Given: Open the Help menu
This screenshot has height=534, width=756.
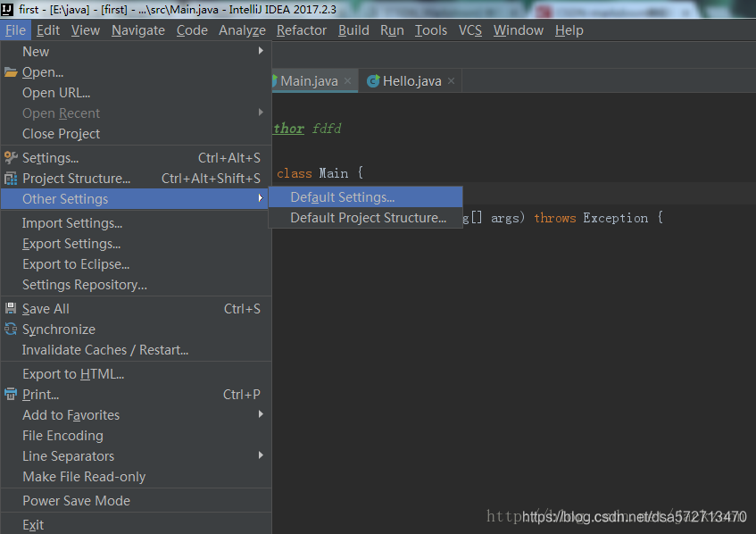Looking at the screenshot, I should [569, 30].
